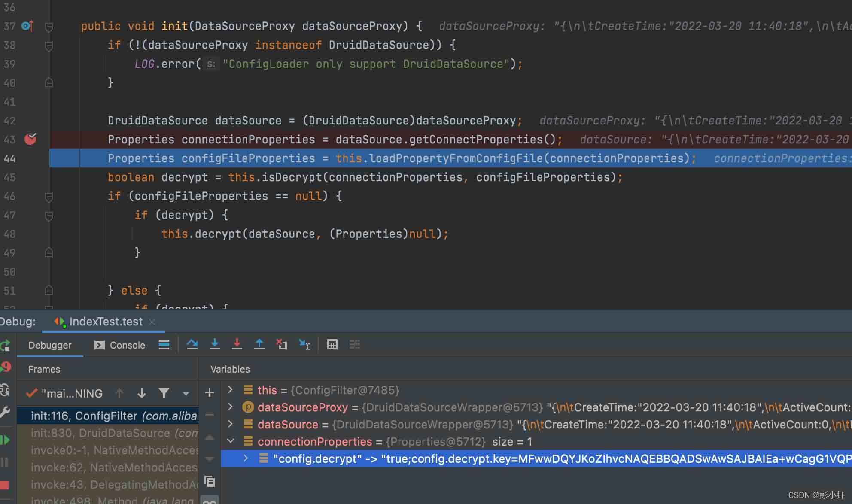The width and height of the screenshot is (852, 504).
Task: Click LOG.error on line 39
Action: [164, 64]
